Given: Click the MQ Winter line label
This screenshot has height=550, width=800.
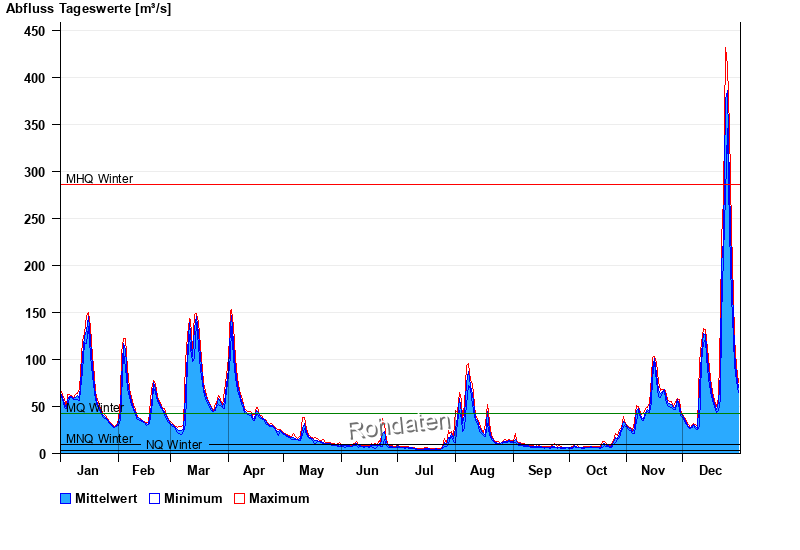Looking at the screenshot, I should 94,408.
